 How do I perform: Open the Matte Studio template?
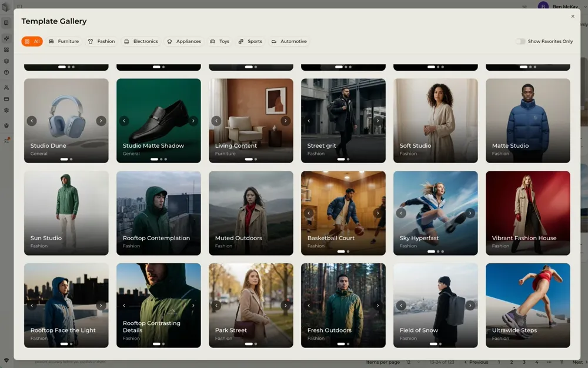[x=527, y=121]
